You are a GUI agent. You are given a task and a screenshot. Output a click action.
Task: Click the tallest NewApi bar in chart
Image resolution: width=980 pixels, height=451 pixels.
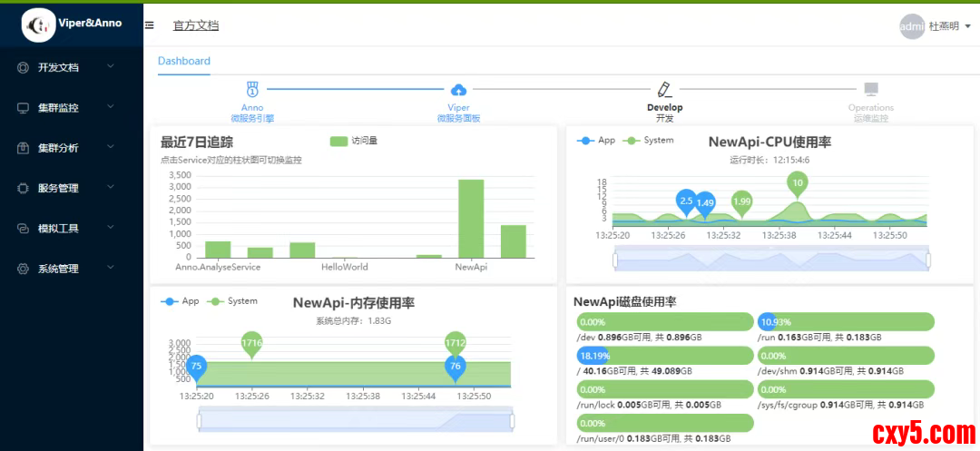(471, 219)
